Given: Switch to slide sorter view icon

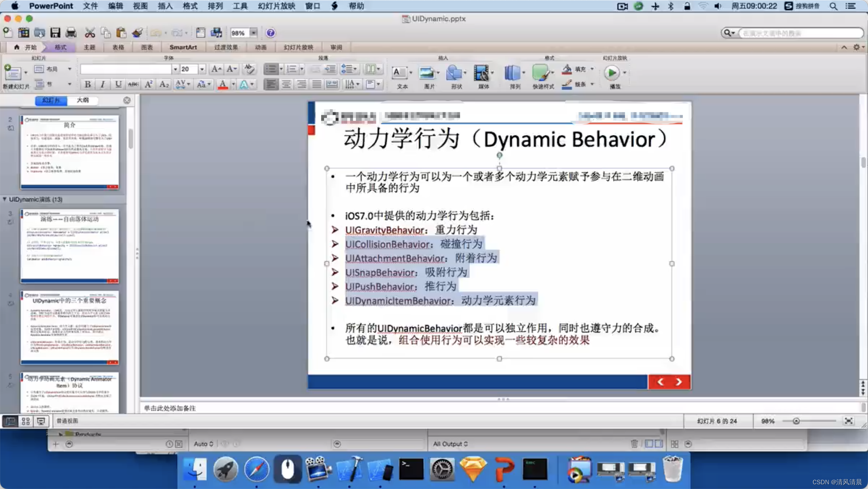Looking at the screenshot, I should pyautogui.click(x=26, y=421).
